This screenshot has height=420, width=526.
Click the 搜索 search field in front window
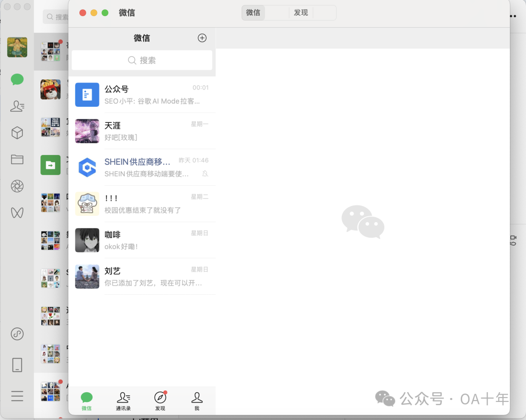tap(142, 60)
